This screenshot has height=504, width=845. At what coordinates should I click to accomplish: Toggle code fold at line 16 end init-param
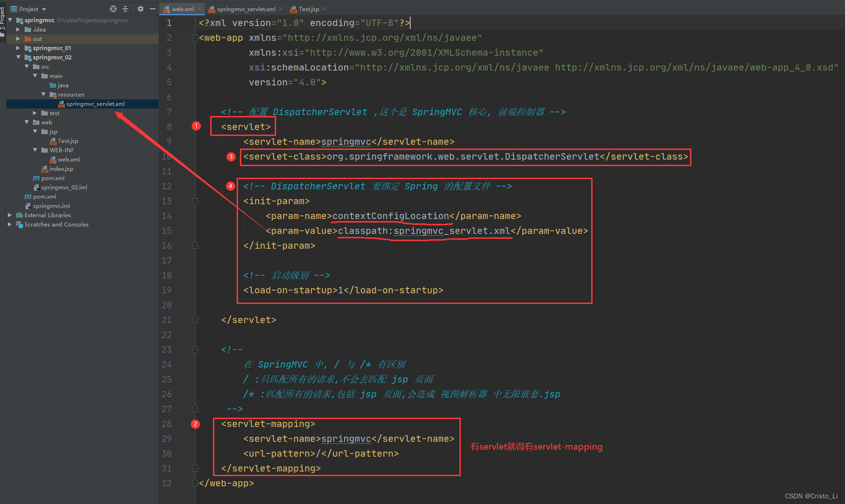(195, 246)
